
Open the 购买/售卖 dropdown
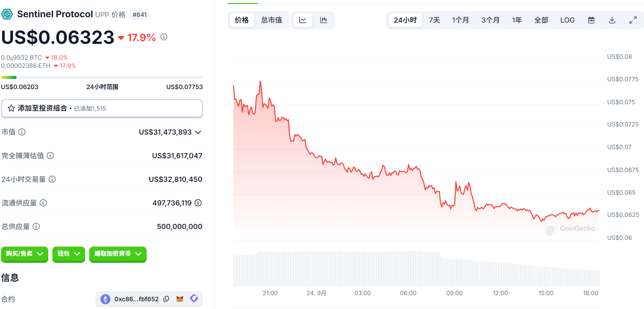point(25,254)
